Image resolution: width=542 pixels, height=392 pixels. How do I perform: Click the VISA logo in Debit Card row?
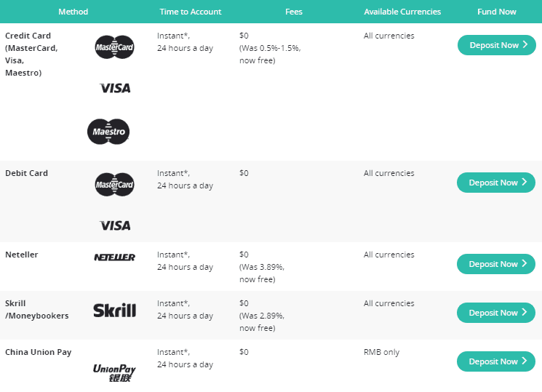coord(115,225)
